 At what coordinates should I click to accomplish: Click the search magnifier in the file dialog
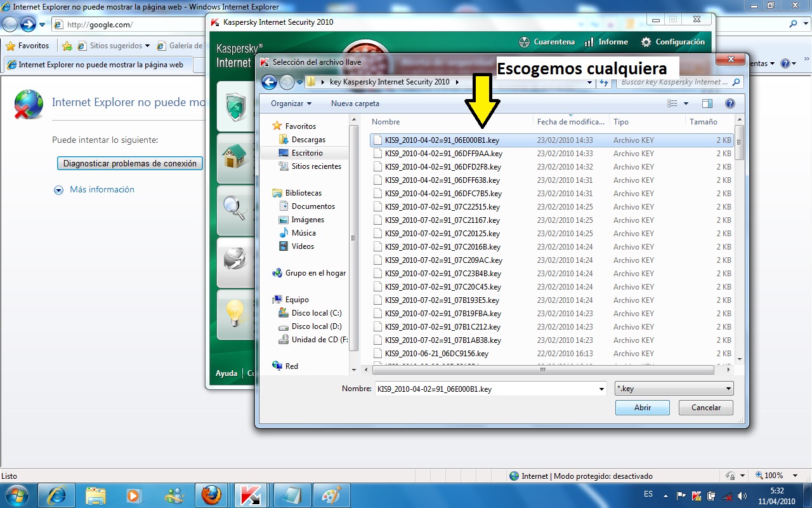click(736, 82)
